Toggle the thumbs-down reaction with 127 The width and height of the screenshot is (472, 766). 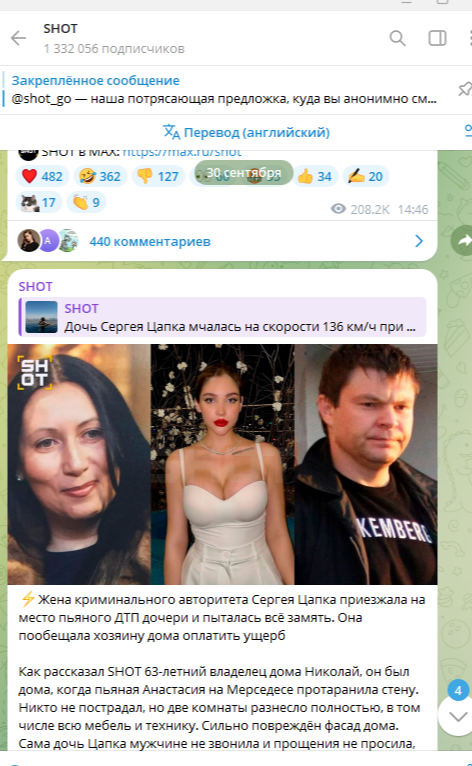click(x=158, y=176)
